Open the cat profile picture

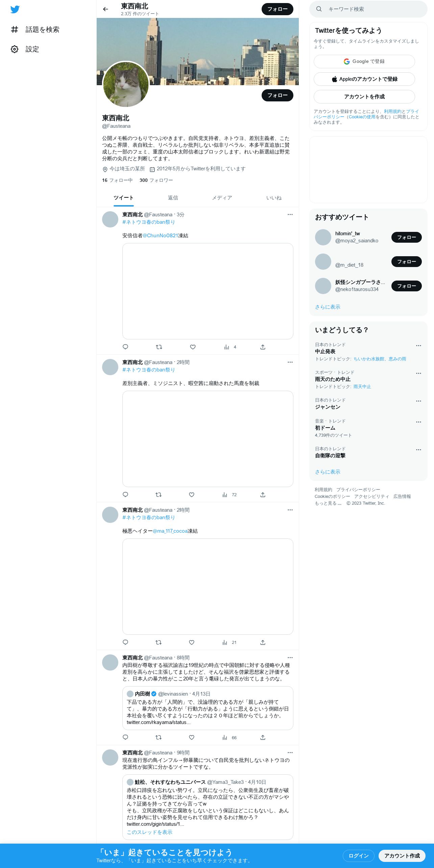coord(126,85)
